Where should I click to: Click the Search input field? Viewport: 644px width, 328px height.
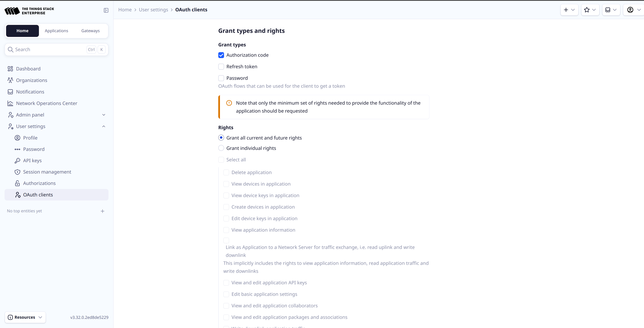pyautogui.click(x=56, y=49)
